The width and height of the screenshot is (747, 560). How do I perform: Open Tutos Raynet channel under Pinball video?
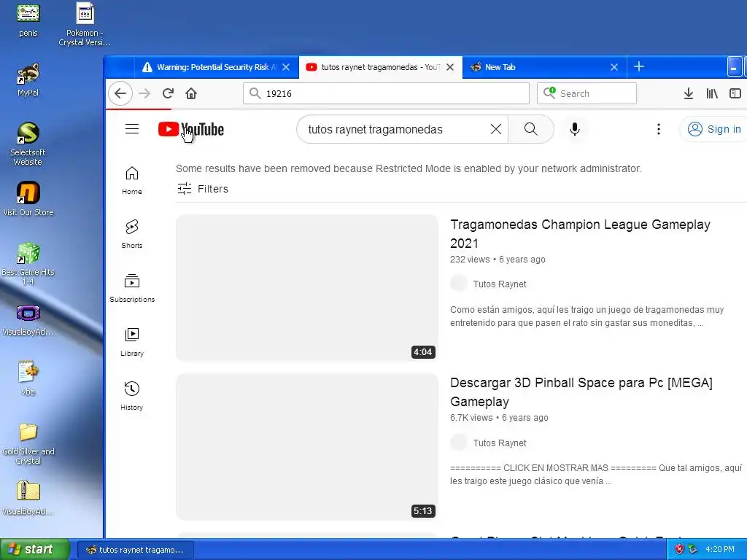[x=499, y=443]
